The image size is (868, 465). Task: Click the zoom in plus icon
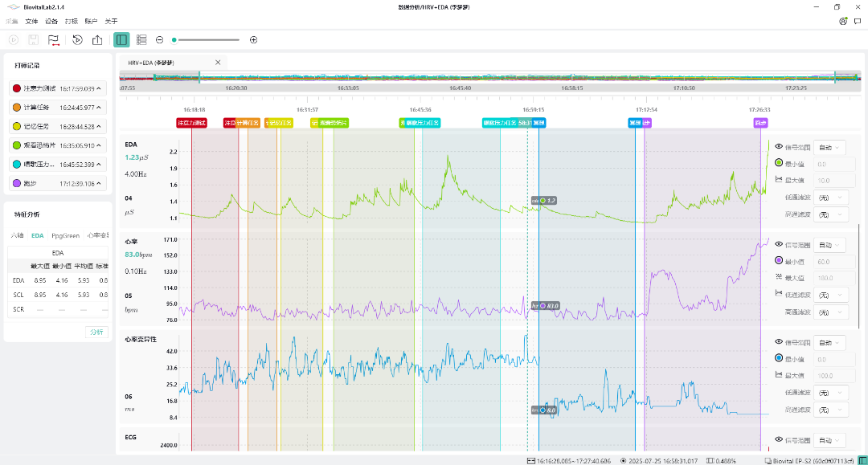pyautogui.click(x=254, y=39)
